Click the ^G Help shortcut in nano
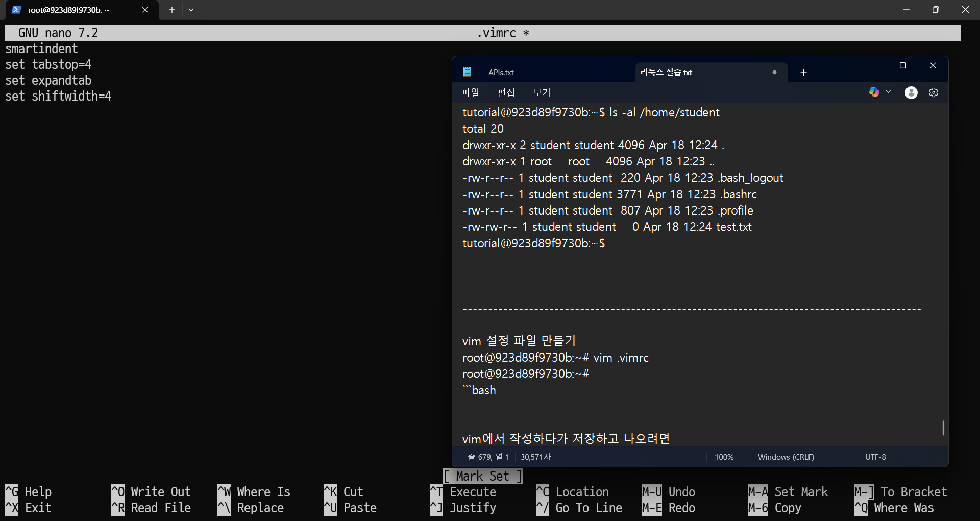Image resolution: width=980 pixels, height=521 pixels. 29,492
